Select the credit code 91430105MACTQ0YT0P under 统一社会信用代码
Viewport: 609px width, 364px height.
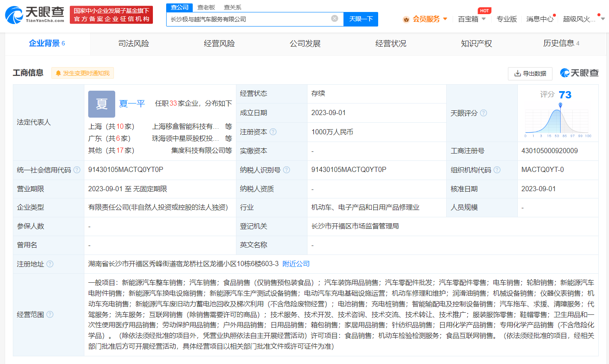point(125,170)
